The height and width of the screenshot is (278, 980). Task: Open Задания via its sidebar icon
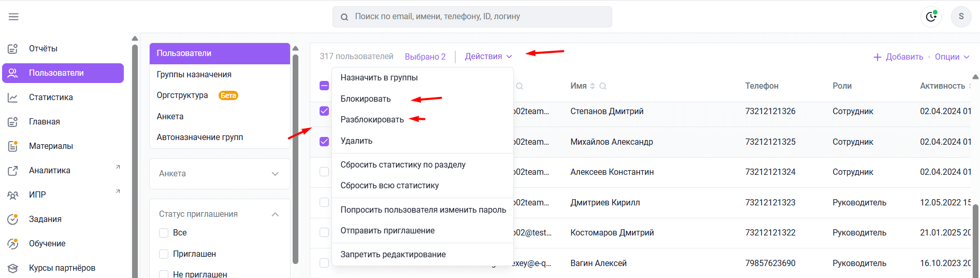coord(13,219)
